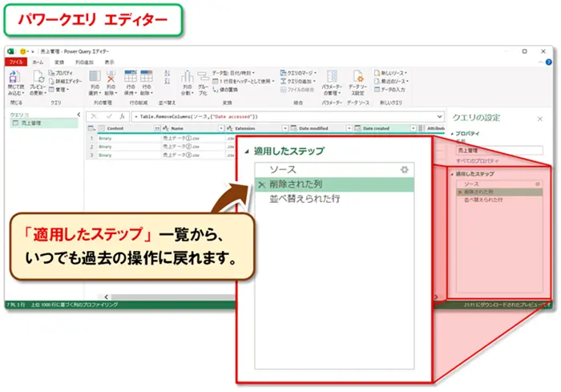Open the Date created column filter dropdown
Viewport: 561px width, 392px height.
pos(414,128)
